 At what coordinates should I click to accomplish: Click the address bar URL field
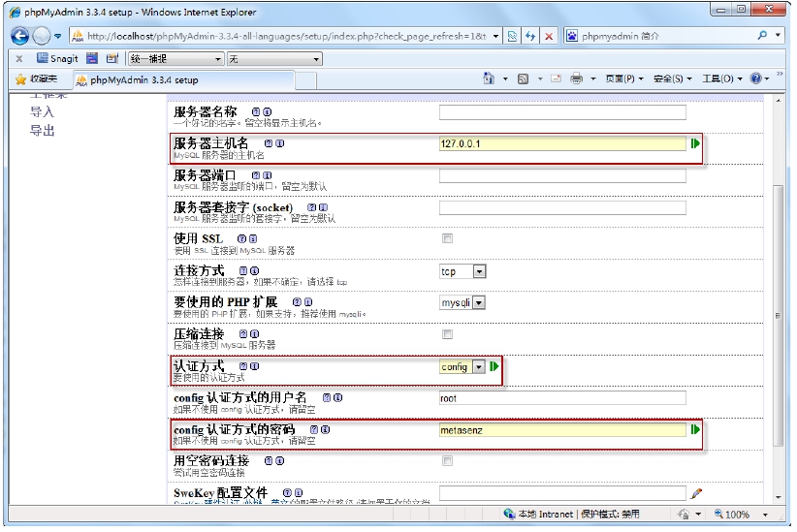[286, 36]
